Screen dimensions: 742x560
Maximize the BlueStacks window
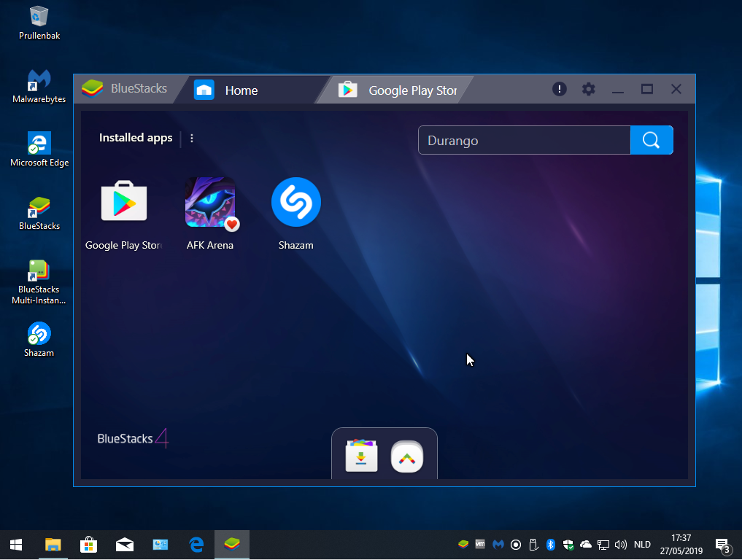647,89
